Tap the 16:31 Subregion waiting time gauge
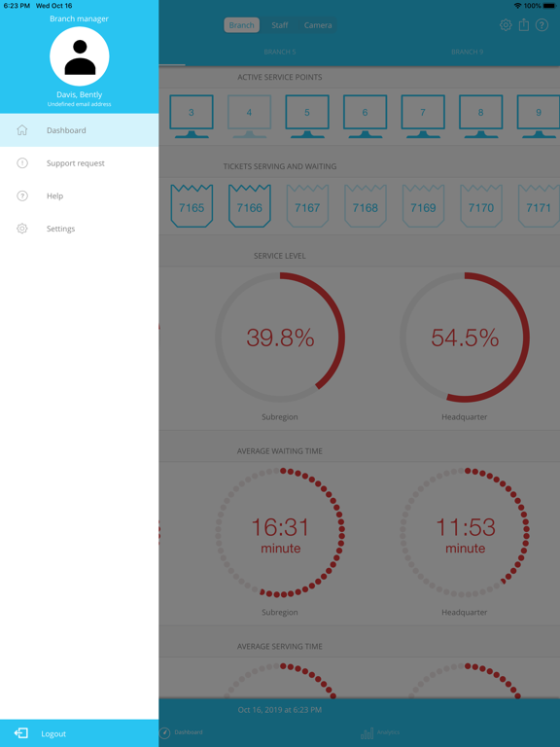Image resolution: width=560 pixels, height=747 pixels. 280,533
